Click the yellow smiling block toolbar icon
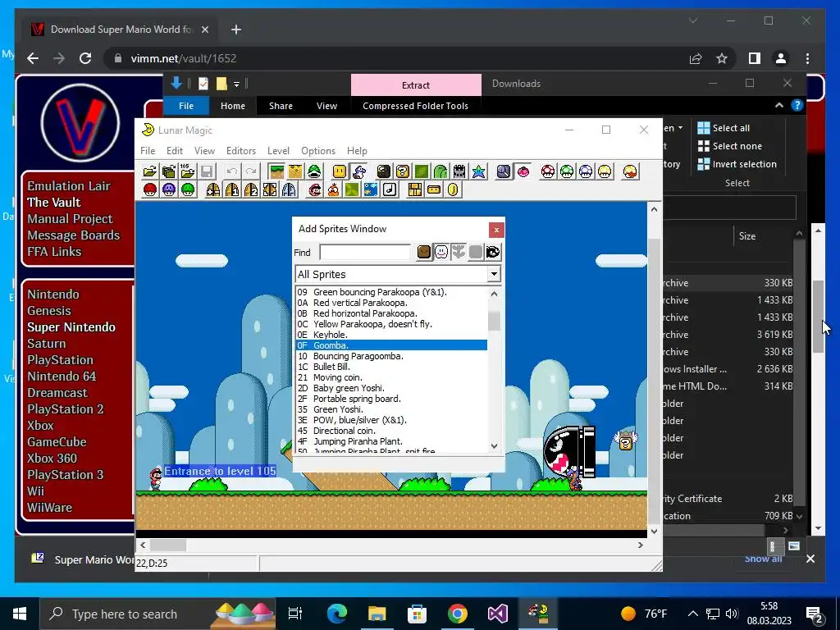The width and height of the screenshot is (840, 630). pos(340,171)
